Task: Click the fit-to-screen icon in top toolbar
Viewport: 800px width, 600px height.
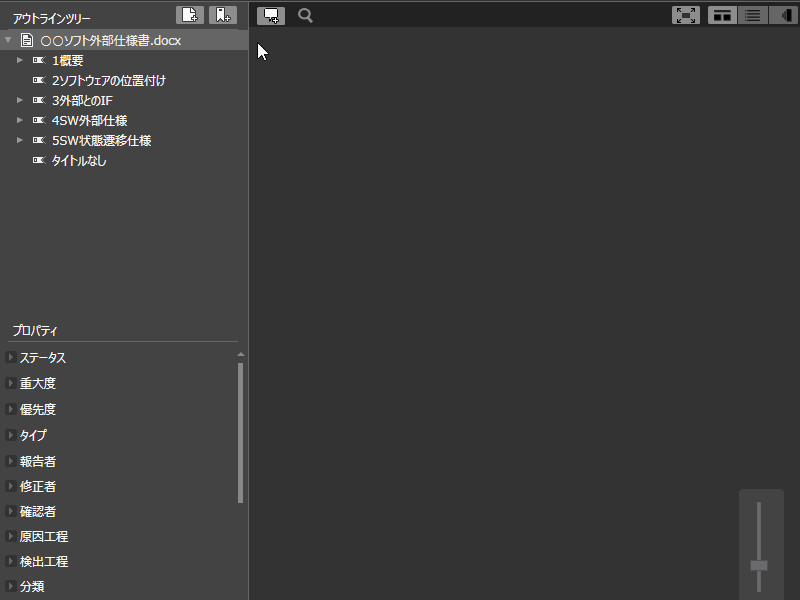Action: [x=685, y=15]
